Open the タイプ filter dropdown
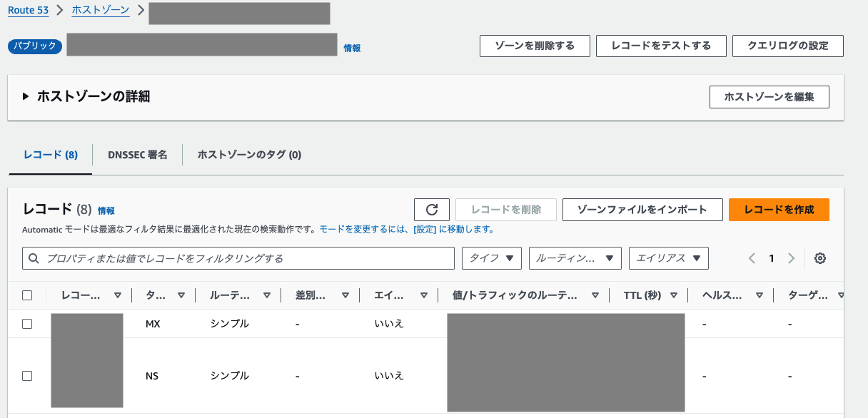Screen dimensions: 868x418 (492, 258)
